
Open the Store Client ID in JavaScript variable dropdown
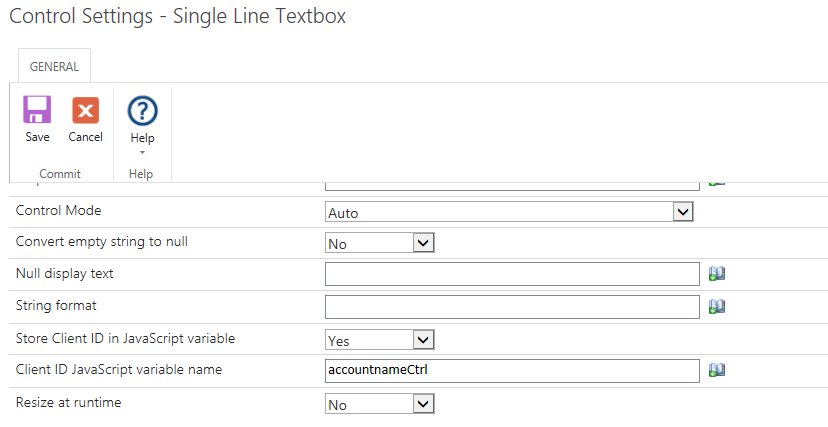(380, 340)
